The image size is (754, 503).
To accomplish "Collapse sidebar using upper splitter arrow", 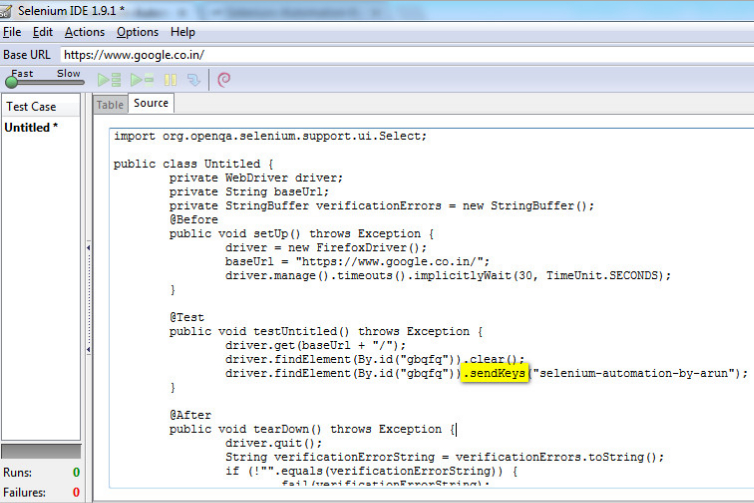I will 88,248.
